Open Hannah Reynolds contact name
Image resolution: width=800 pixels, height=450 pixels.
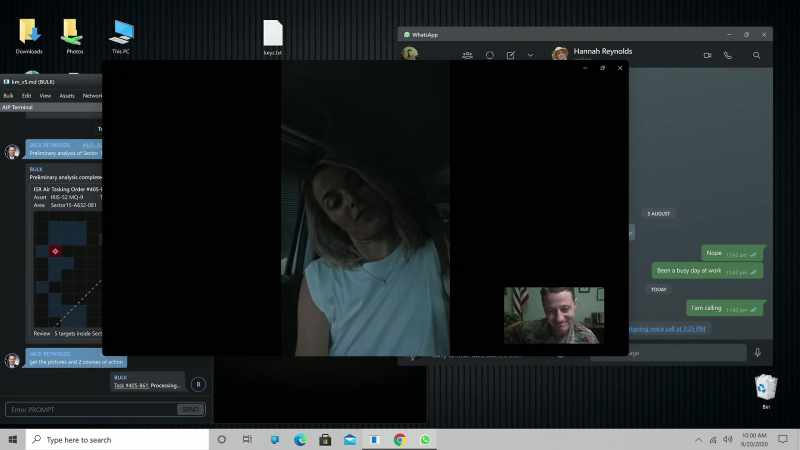click(x=603, y=51)
